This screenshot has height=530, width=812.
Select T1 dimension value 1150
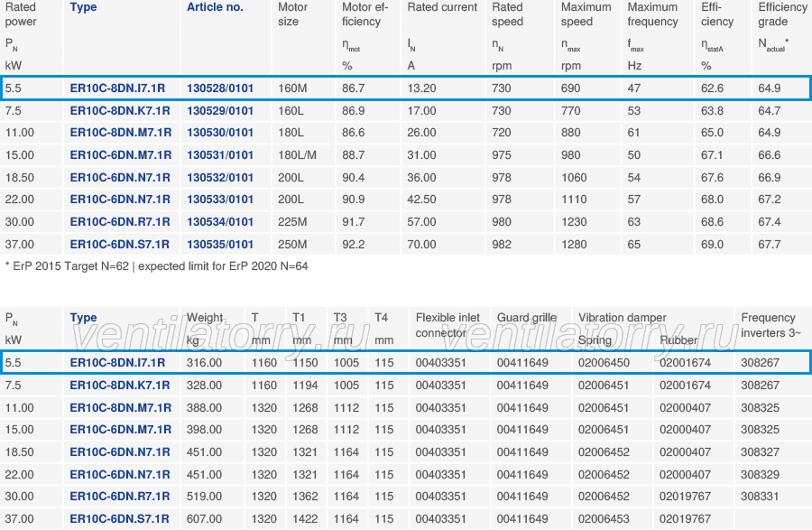click(305, 363)
